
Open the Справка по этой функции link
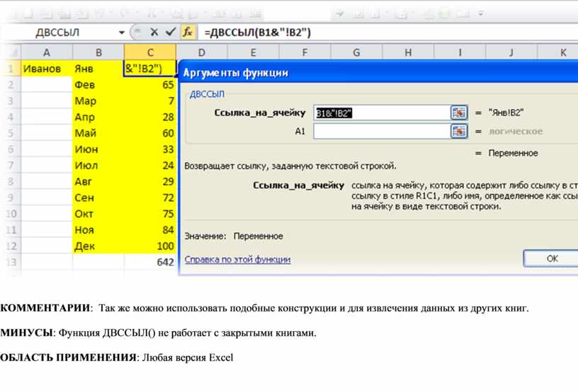(237, 260)
